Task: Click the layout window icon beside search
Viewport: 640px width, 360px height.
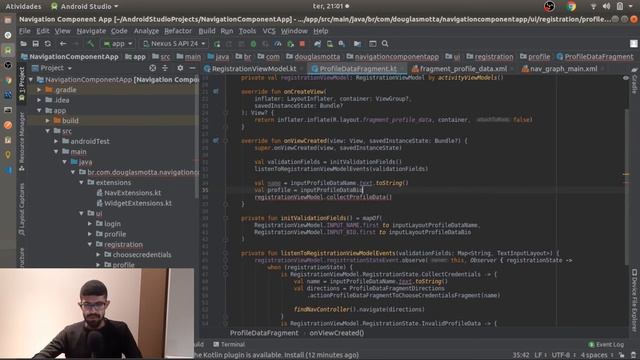Action: pyautogui.click(x=372, y=44)
